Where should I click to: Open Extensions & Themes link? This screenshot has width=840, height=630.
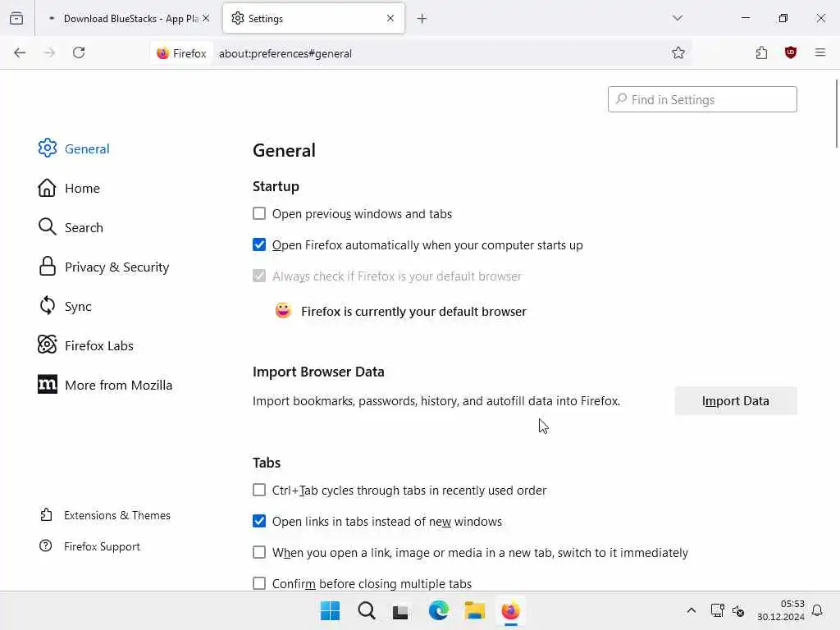[105, 515]
